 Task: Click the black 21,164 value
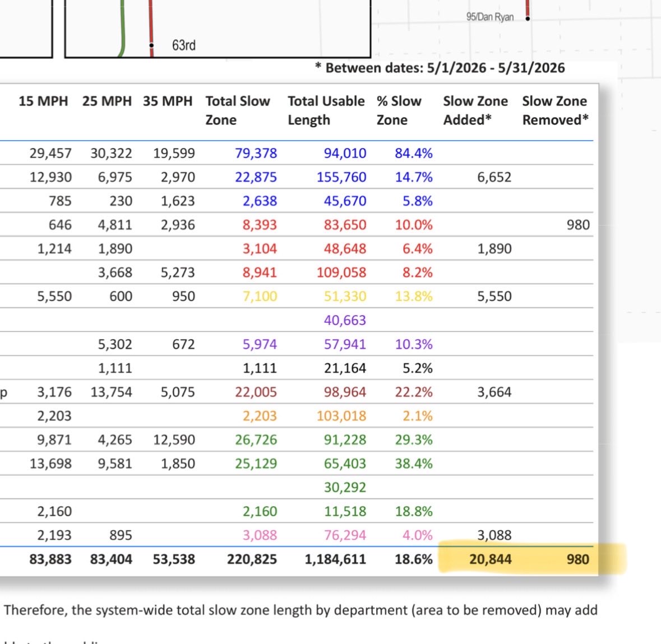coord(345,368)
